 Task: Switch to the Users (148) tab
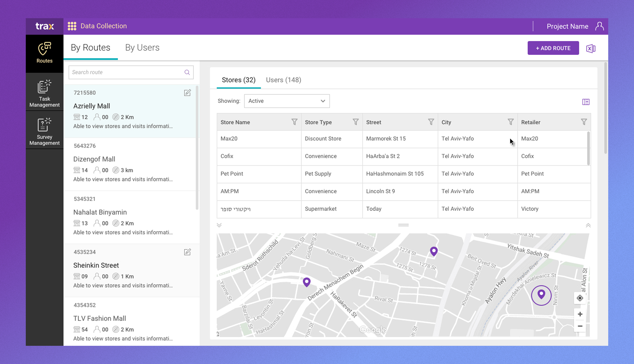[x=283, y=80]
